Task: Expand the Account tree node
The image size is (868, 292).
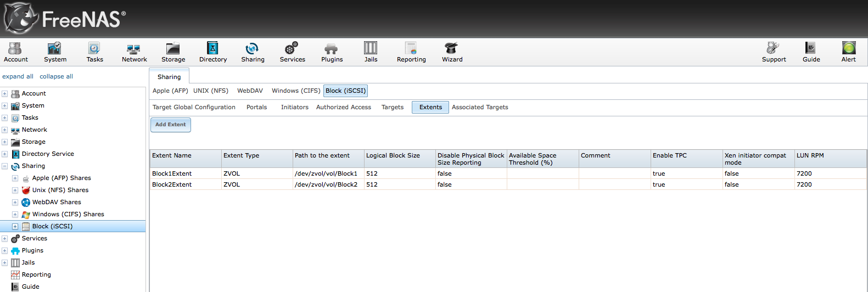Action: [x=4, y=94]
